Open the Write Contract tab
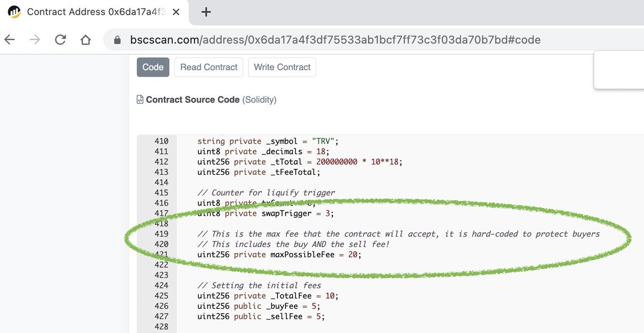This screenshot has width=644, height=333. click(282, 67)
